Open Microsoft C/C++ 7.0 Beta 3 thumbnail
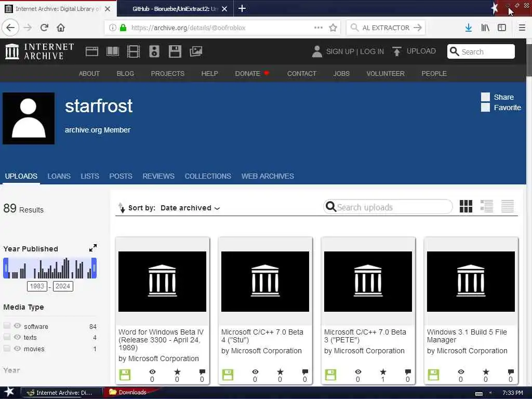The image size is (532, 399). (368, 281)
